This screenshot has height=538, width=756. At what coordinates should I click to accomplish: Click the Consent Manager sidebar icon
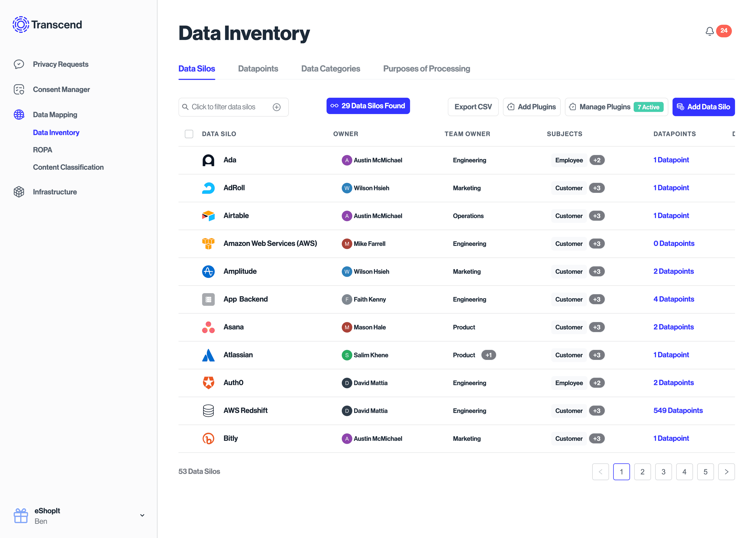(19, 89)
